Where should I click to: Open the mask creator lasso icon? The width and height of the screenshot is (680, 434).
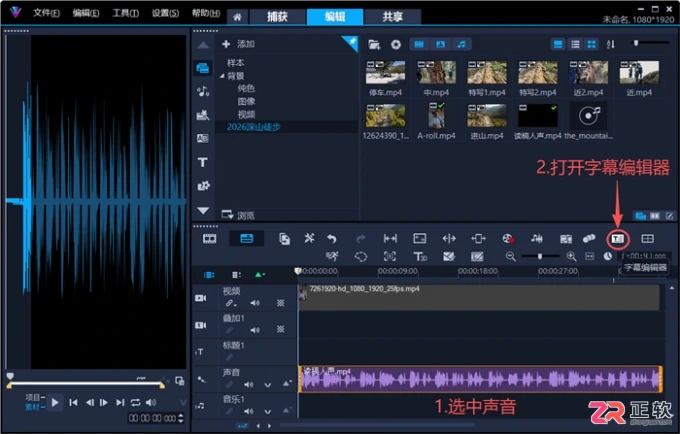[360, 257]
